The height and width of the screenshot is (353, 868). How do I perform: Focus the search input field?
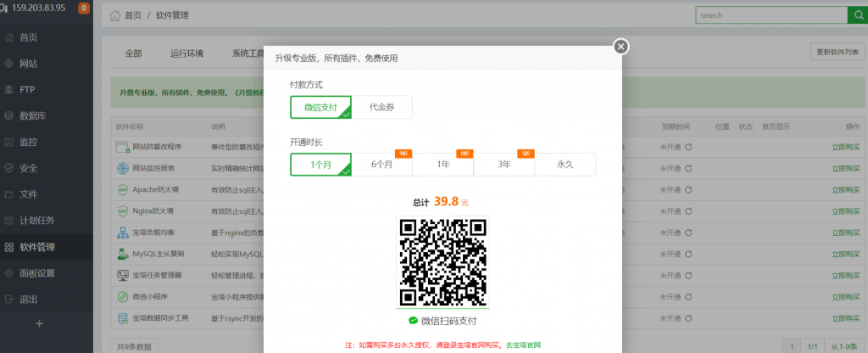(771, 15)
